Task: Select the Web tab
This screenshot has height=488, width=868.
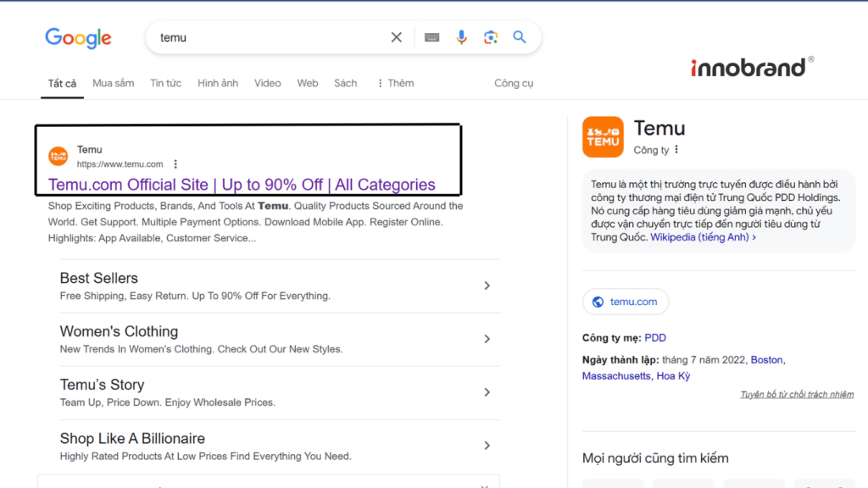Action: click(307, 83)
